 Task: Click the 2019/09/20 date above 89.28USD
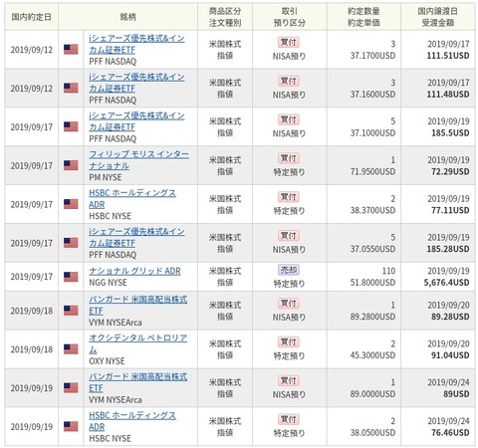click(x=448, y=305)
